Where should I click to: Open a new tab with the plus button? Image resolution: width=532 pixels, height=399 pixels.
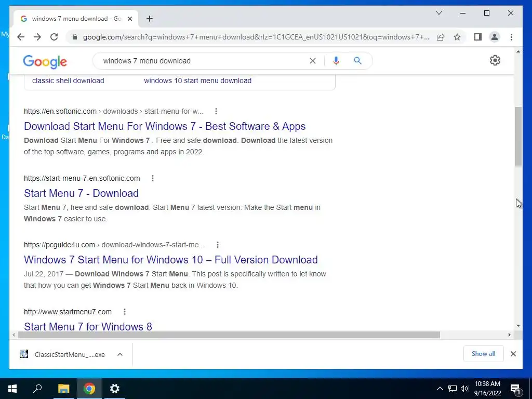point(149,19)
